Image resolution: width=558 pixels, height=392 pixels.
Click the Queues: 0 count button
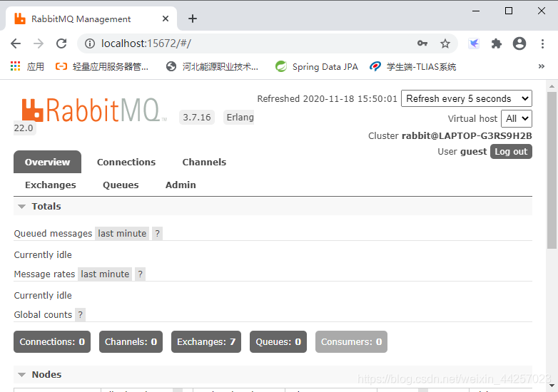click(x=278, y=341)
